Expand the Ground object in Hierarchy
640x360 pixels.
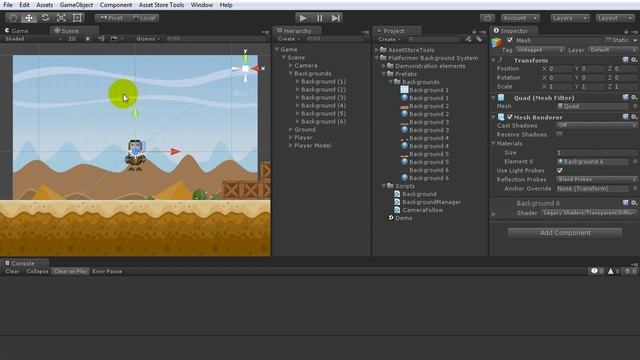291,129
